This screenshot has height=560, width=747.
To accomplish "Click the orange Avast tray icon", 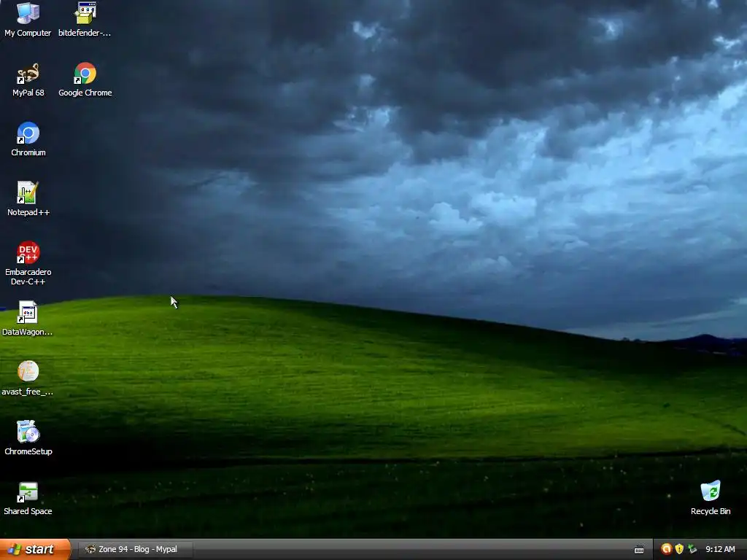I will [x=667, y=549].
